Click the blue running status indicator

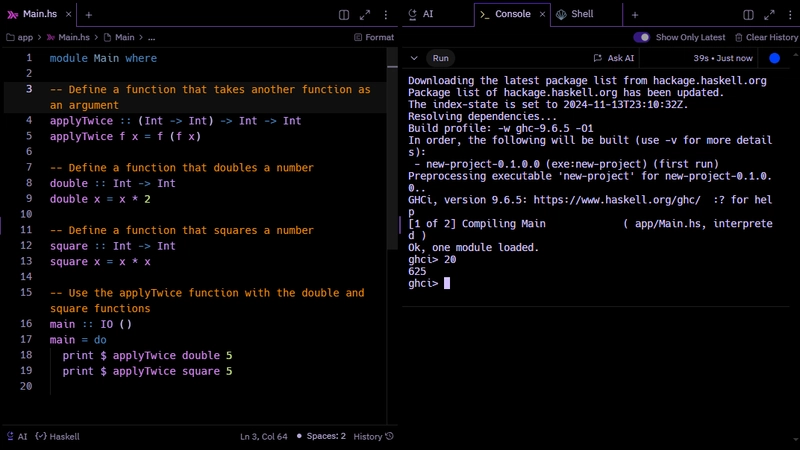click(x=774, y=58)
